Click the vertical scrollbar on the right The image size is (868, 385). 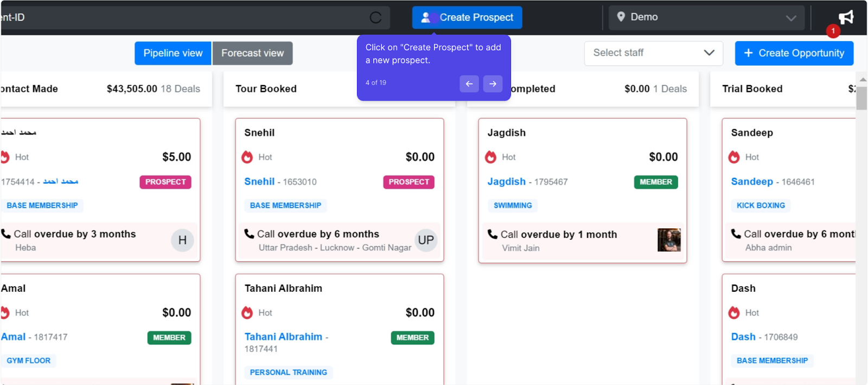point(861,98)
